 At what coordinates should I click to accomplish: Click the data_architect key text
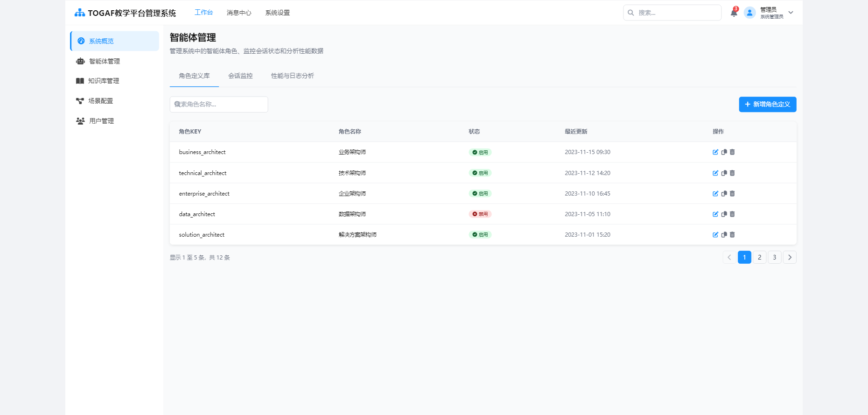point(197,214)
